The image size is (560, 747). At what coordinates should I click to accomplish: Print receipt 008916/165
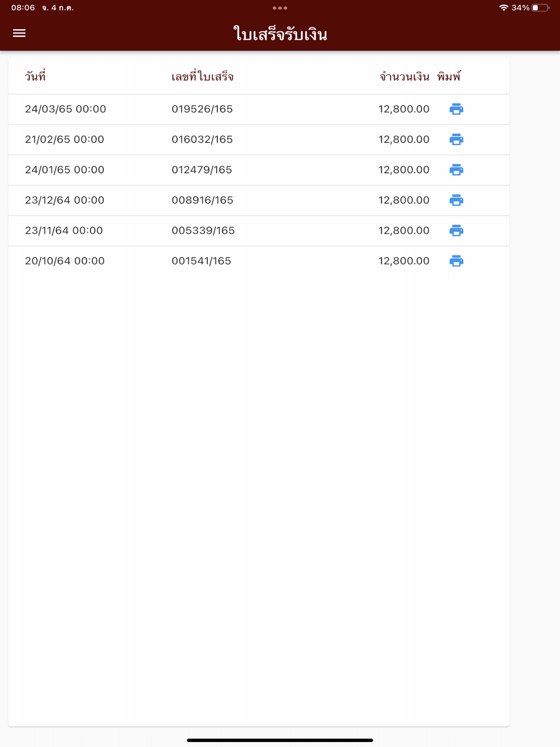click(x=456, y=200)
